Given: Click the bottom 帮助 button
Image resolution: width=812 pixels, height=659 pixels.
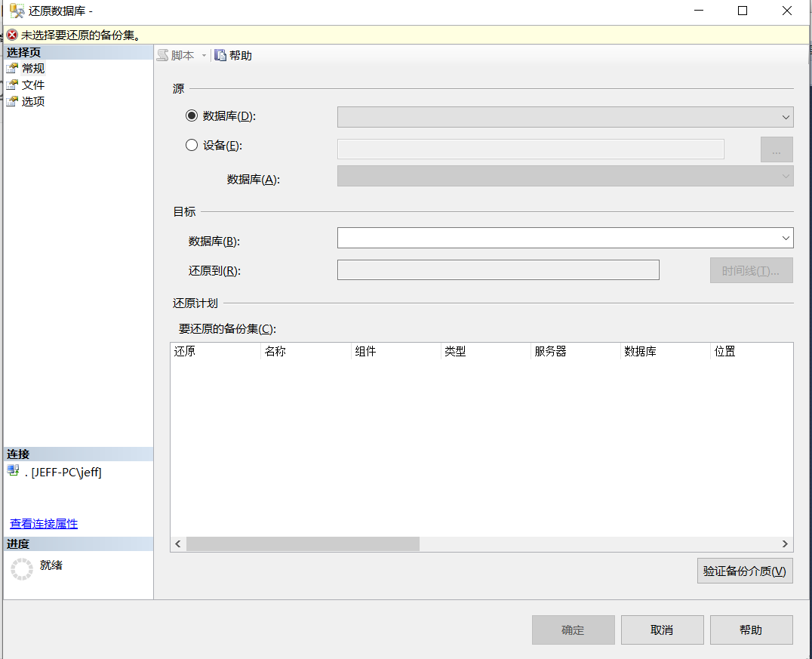Looking at the screenshot, I should pyautogui.click(x=752, y=630).
